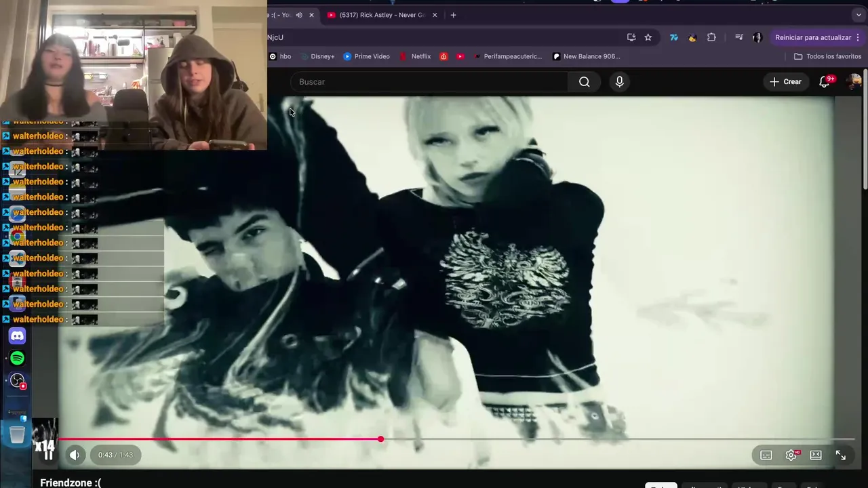Image resolution: width=868 pixels, height=488 pixels.
Task: Open OBS from the dock
Action: (x=18, y=381)
